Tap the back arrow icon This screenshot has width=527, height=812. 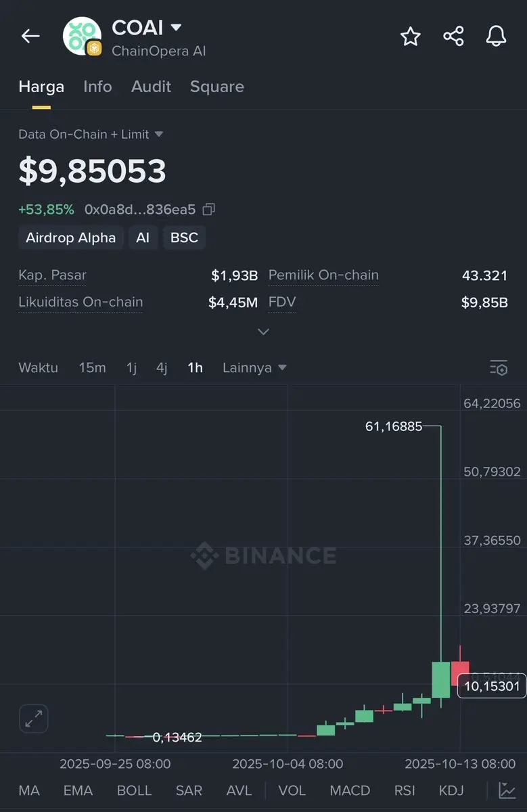coord(30,36)
